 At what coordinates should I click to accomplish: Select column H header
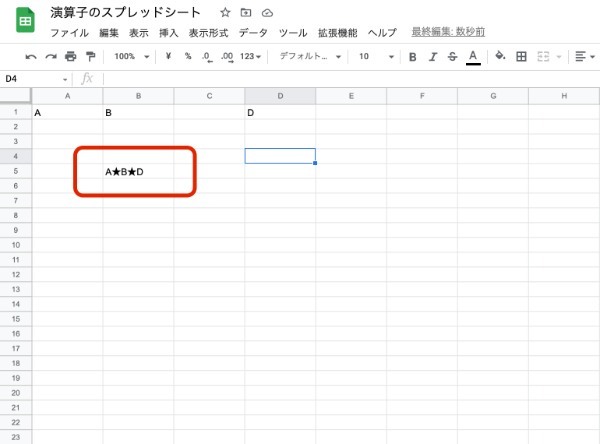564,96
